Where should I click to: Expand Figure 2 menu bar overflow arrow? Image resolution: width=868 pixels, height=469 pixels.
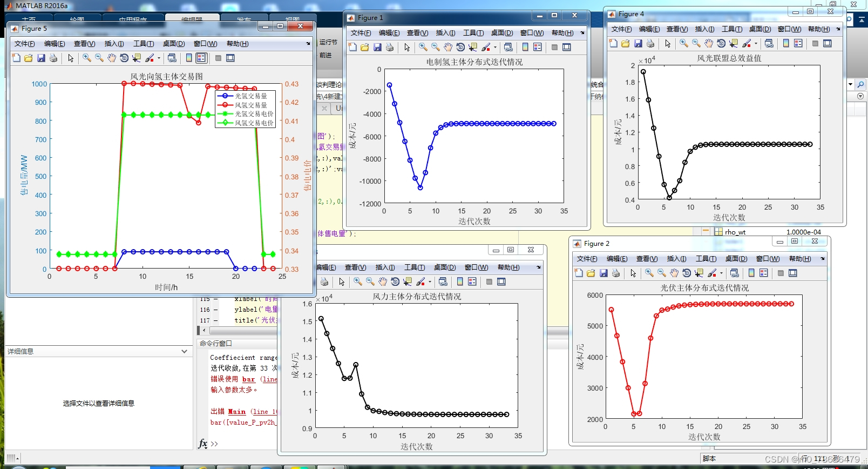pos(823,259)
